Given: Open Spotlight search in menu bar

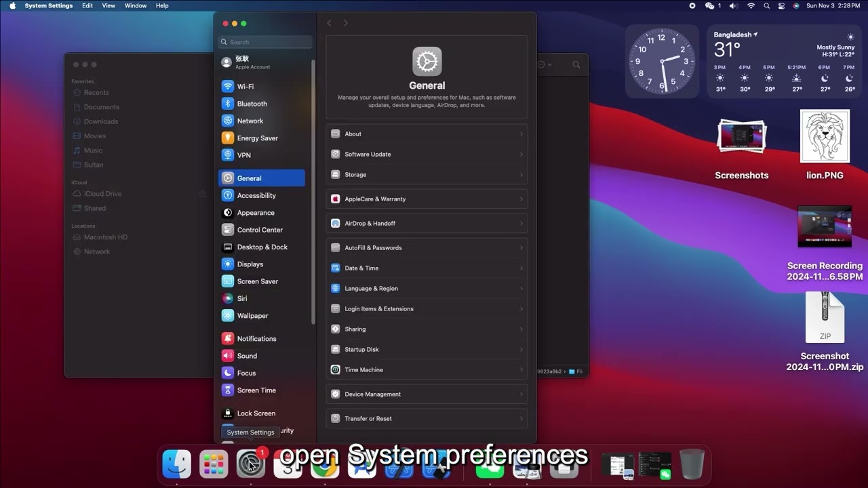Looking at the screenshot, I should 766,5.
